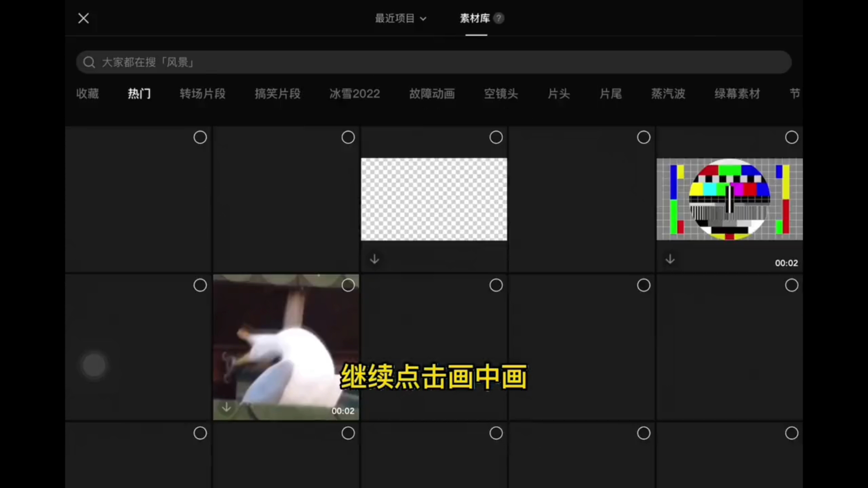Screen dimensions: 868x488
Task: Select the 热门 category
Action: pyautogui.click(x=139, y=94)
